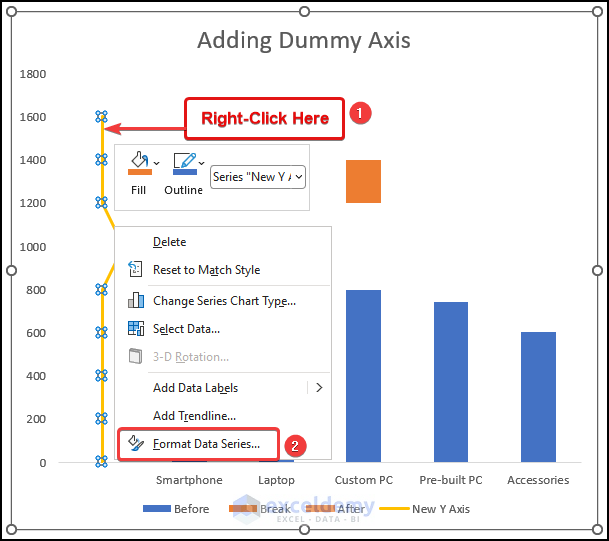Click the Pre-built PC category label
Image resolution: width=609 pixels, height=541 pixels.
tap(451, 480)
